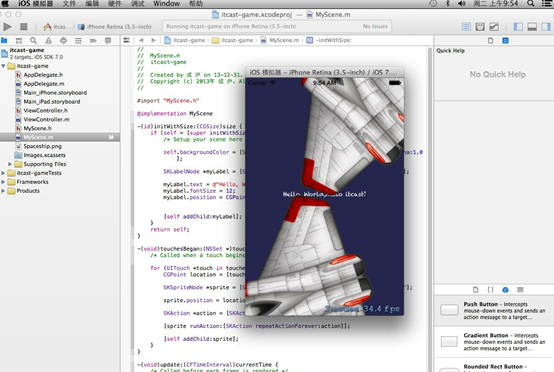Stop the running app with Stop button

point(24,26)
